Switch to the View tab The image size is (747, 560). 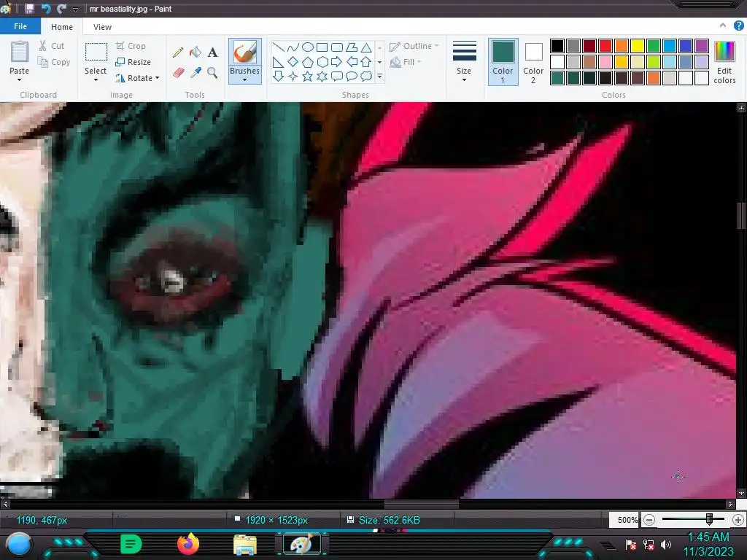(102, 27)
